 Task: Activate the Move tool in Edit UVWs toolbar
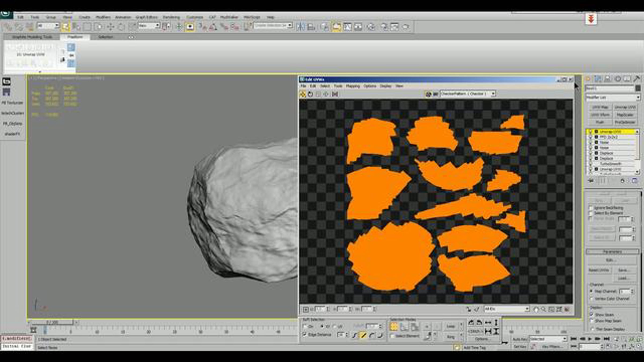[303, 94]
